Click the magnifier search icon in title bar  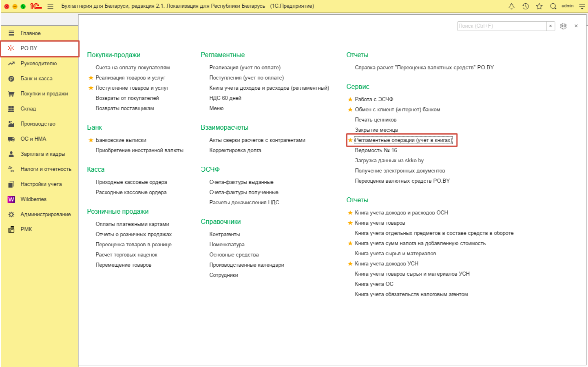(553, 6)
